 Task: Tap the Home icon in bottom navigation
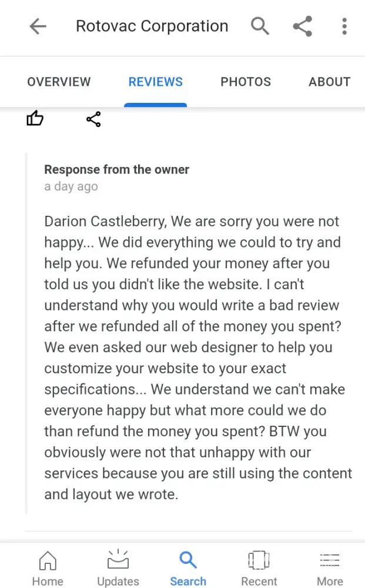[48, 560]
